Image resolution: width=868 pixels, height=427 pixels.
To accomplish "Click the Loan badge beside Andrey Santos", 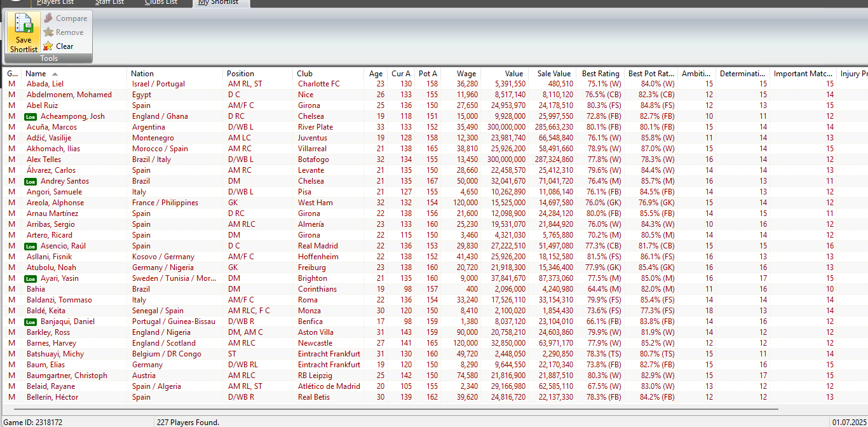I will pyautogui.click(x=31, y=182).
